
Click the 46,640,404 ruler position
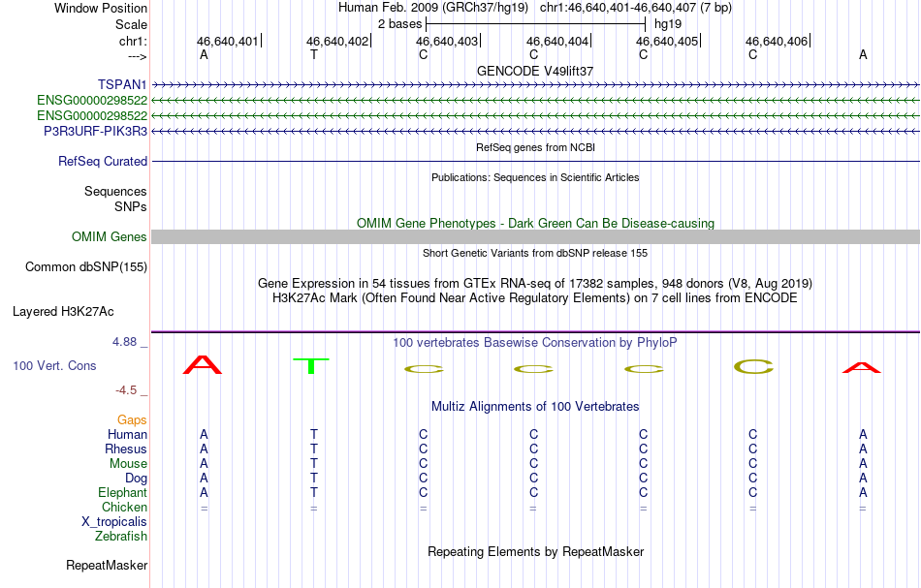pos(556,42)
